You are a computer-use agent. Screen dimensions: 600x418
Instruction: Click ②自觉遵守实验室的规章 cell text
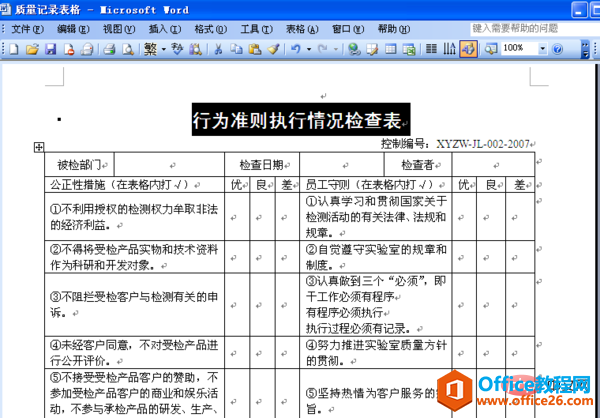pyautogui.click(x=376, y=257)
